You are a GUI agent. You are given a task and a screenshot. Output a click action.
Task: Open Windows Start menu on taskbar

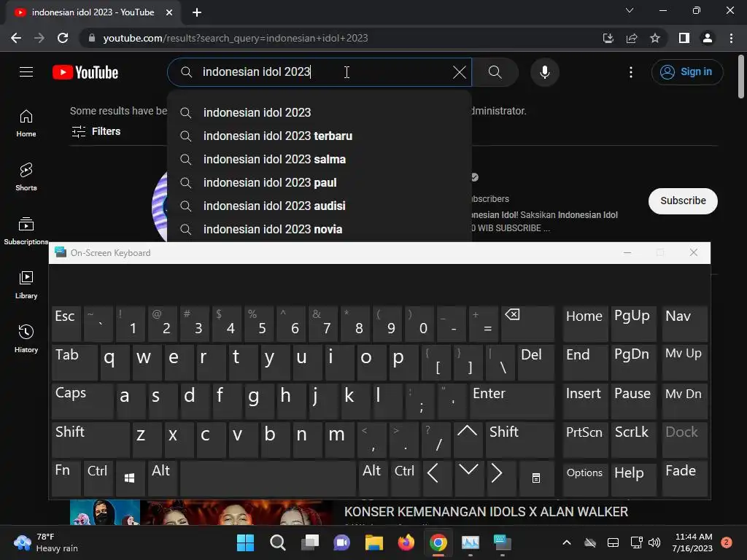click(x=245, y=542)
